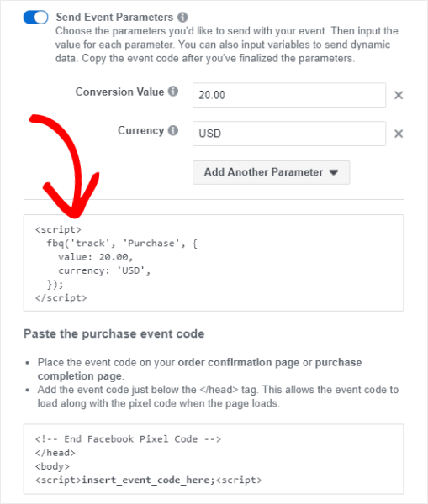This screenshot has height=504, width=428.
Task: Click the Conversion Value field showing 20.00
Action: [x=289, y=95]
